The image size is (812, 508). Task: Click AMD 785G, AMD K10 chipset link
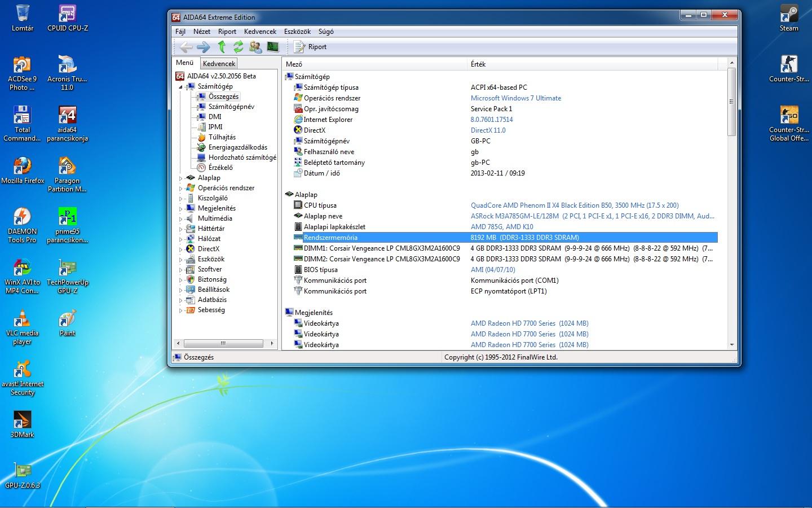click(502, 227)
